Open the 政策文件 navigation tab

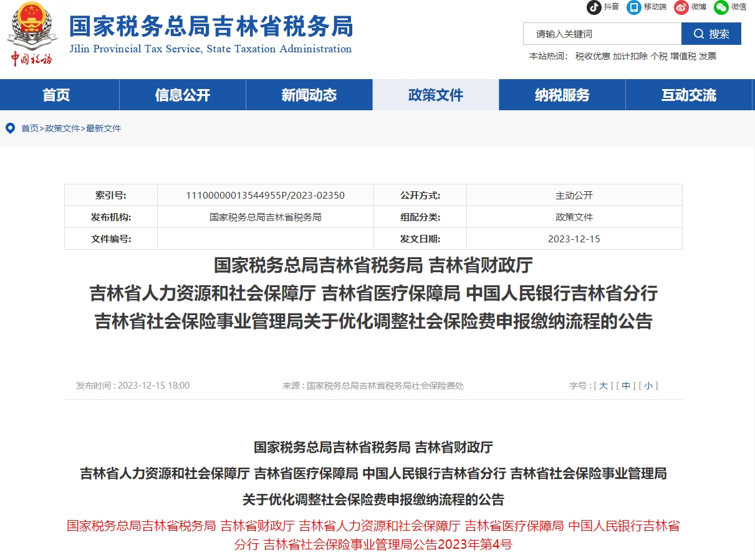[x=436, y=95]
